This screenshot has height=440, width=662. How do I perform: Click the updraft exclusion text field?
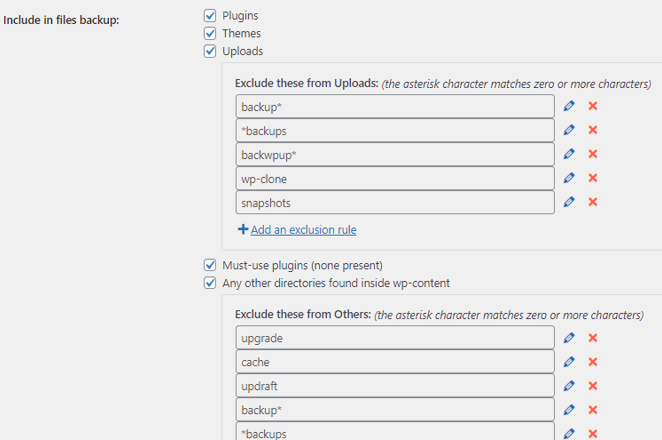click(x=395, y=386)
